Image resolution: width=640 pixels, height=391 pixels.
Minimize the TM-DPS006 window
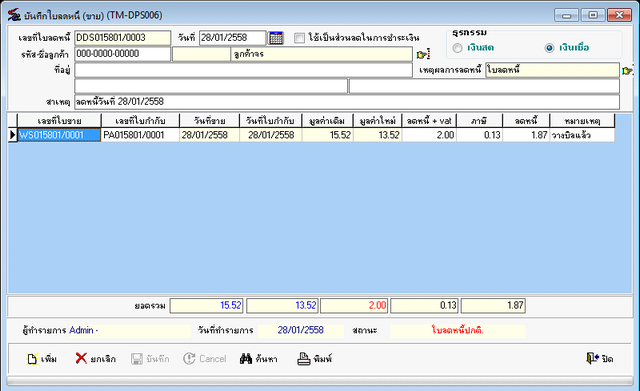coord(566,16)
